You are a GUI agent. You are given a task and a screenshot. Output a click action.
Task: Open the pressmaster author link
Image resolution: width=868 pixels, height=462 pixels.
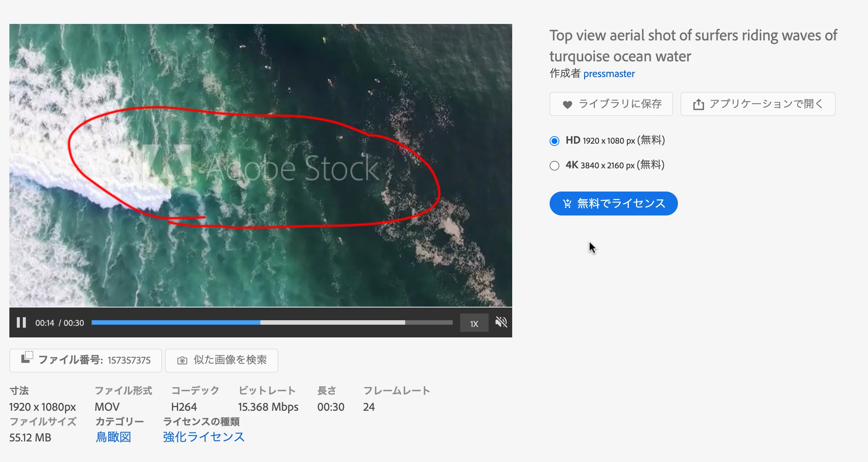[x=609, y=74]
